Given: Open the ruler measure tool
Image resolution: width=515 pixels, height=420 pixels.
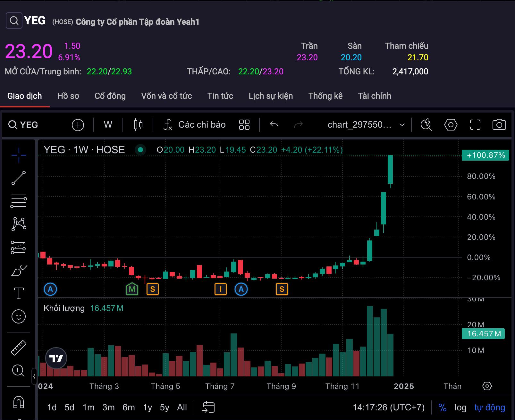Looking at the screenshot, I should [x=19, y=348].
